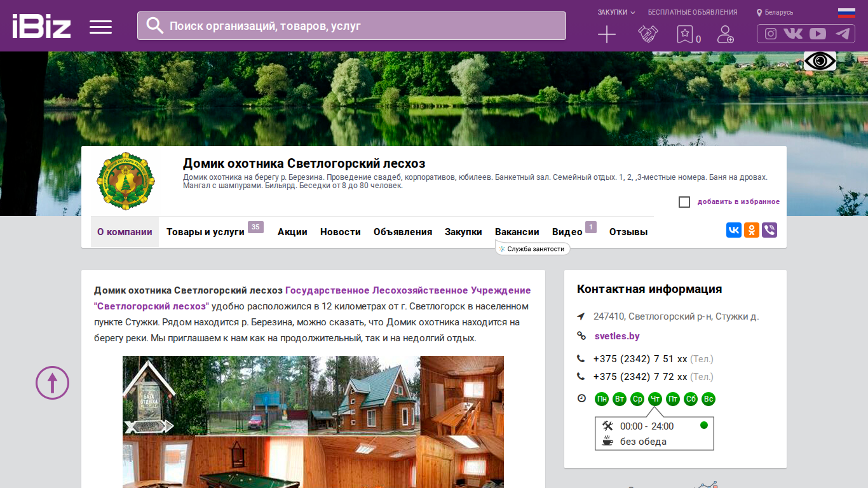This screenshot has width=868, height=488.
Task: Open the hamburger menu
Action: [x=100, y=27]
